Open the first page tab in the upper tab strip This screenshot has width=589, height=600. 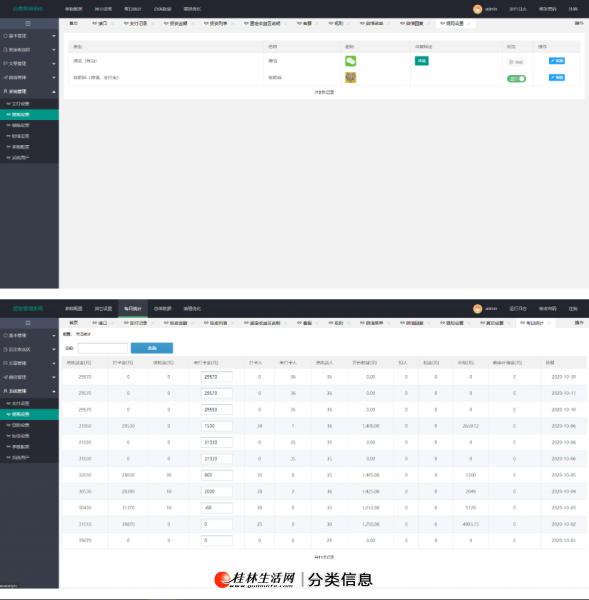click(x=73, y=24)
